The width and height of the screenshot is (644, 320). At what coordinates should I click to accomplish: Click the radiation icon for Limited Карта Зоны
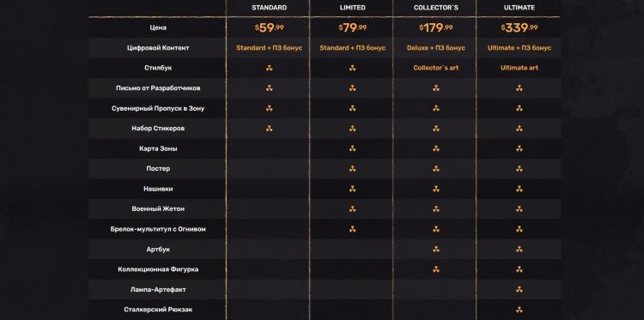point(352,148)
